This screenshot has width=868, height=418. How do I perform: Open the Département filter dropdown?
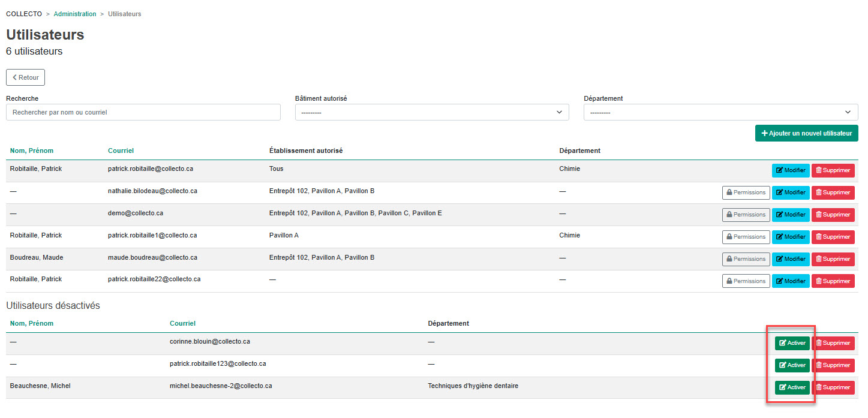720,112
